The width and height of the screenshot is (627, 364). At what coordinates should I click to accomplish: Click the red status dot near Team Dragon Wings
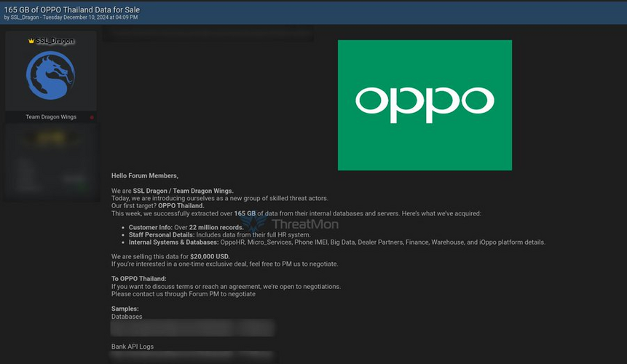92,117
